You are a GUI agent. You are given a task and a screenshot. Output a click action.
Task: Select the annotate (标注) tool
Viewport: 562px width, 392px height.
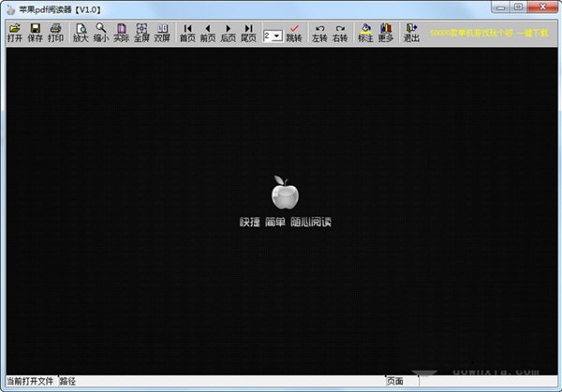click(365, 33)
